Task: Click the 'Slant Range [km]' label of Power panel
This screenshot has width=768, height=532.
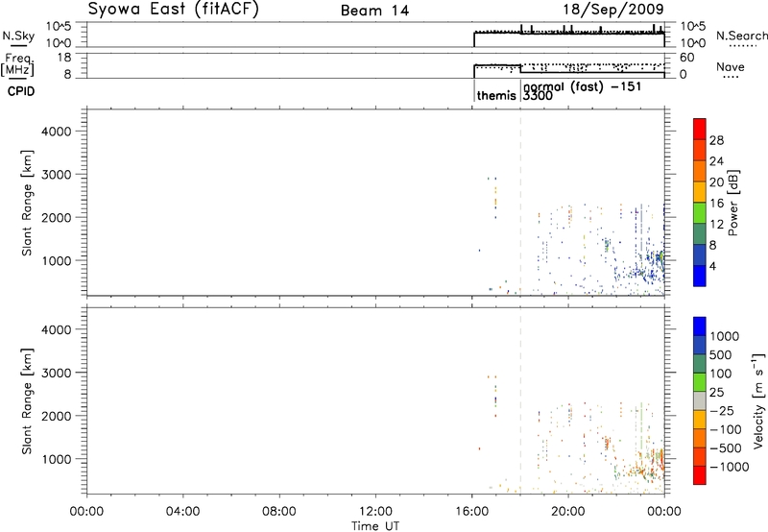Action: click(x=27, y=203)
